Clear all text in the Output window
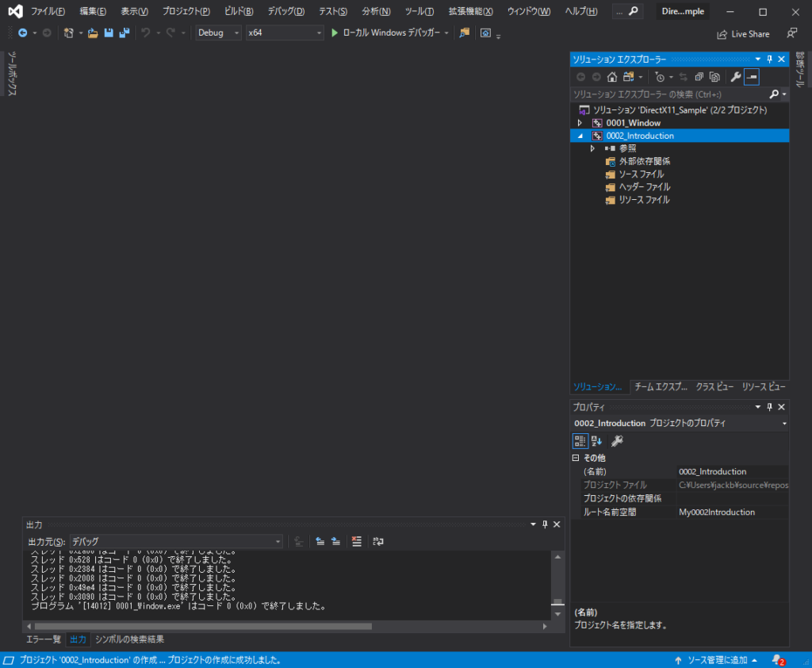This screenshot has width=812, height=668. 356,541
